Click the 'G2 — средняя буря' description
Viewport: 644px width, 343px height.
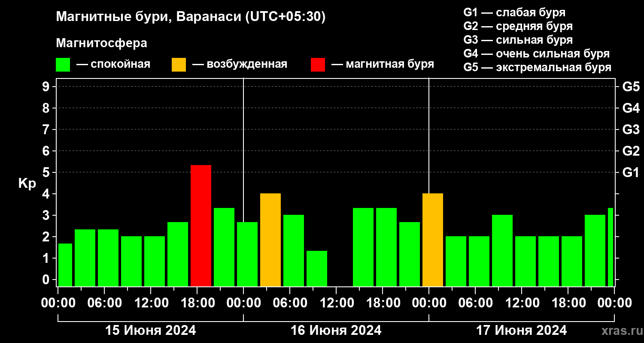pyautogui.click(x=518, y=26)
